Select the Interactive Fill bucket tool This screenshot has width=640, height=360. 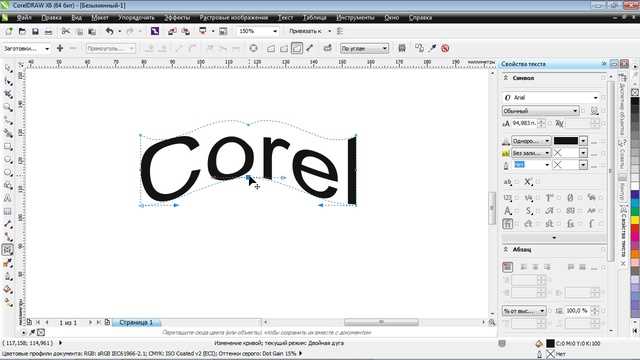pos(8,289)
